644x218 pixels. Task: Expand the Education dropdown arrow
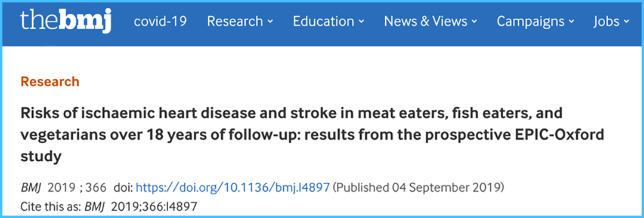[x=361, y=22]
